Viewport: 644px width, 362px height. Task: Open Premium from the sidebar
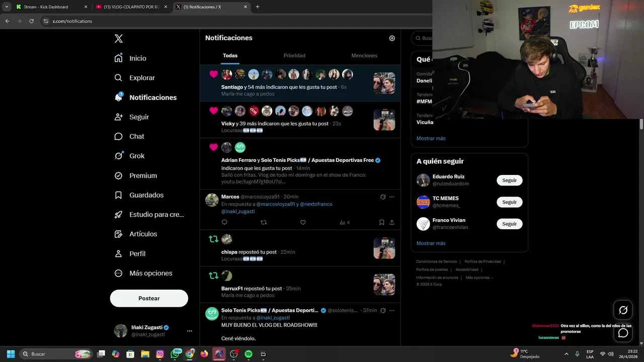[135, 175]
